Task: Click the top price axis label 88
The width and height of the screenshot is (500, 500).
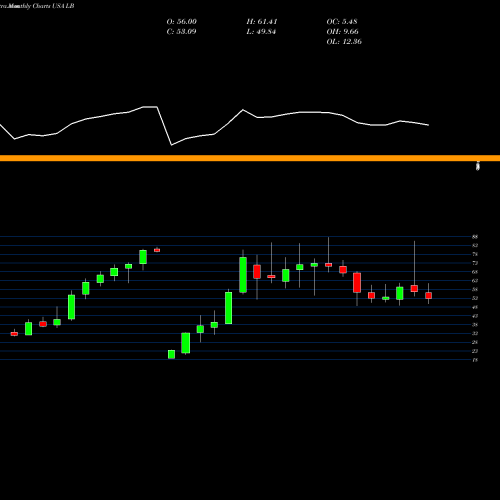Action: (475, 237)
